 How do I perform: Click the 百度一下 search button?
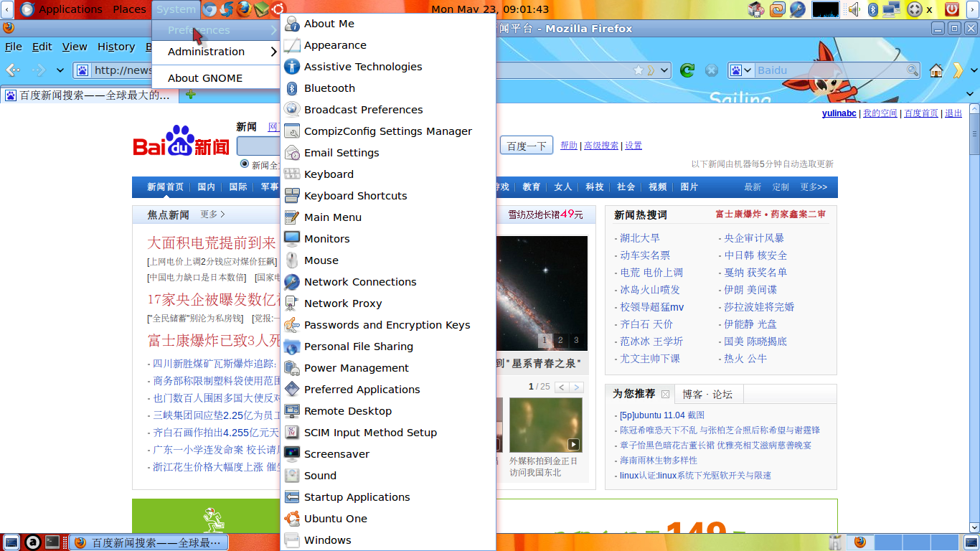tap(527, 146)
